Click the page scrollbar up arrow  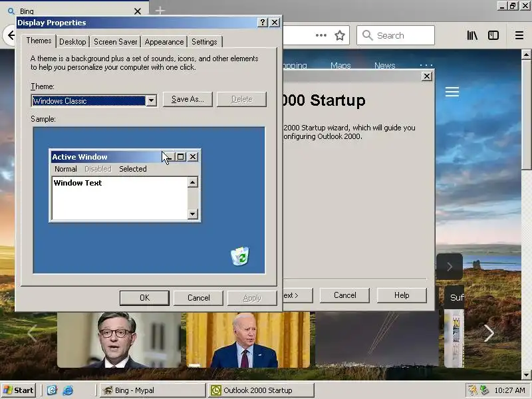click(x=526, y=55)
